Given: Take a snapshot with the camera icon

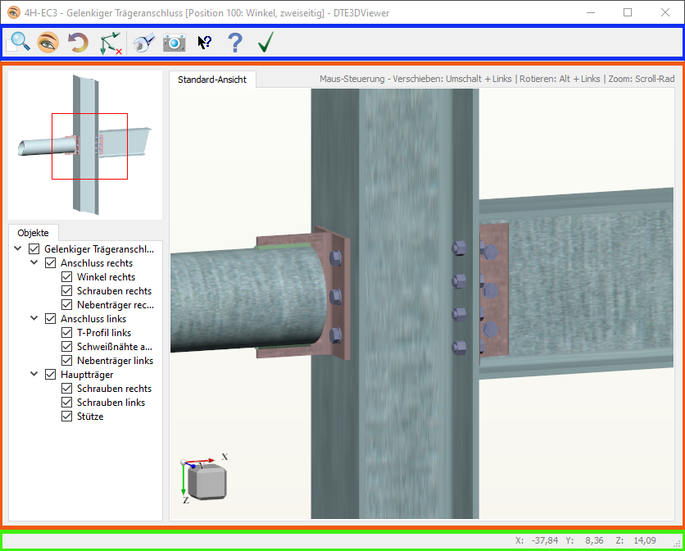Looking at the screenshot, I should tap(174, 42).
